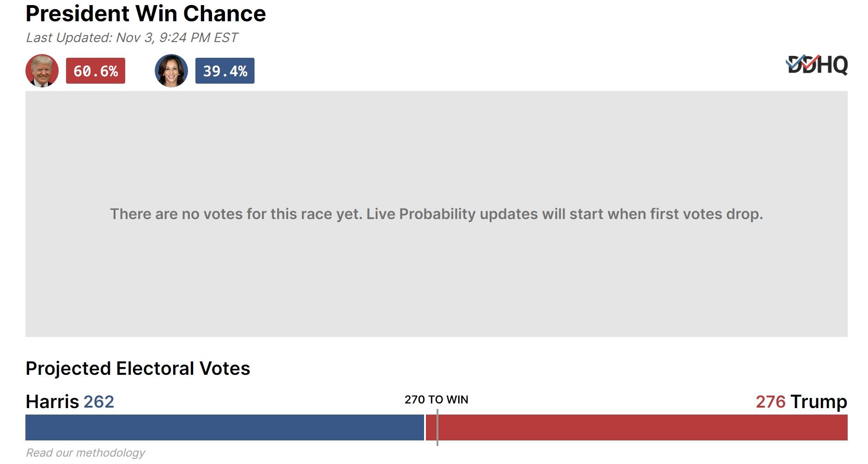
Task: Click the DDHQ logo
Action: point(817,65)
